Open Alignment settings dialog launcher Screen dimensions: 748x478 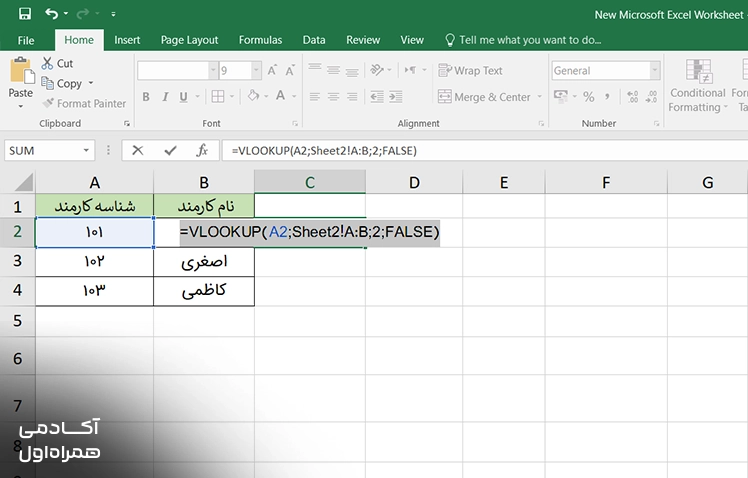[x=541, y=124]
